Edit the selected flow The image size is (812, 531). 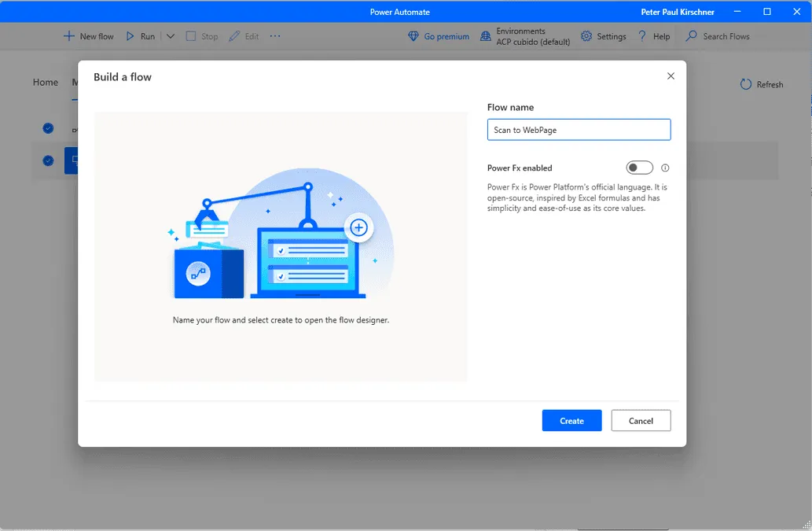coord(243,36)
